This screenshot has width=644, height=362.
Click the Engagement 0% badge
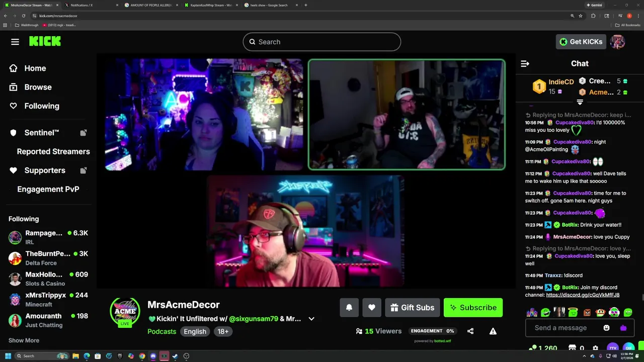pyautogui.click(x=433, y=331)
